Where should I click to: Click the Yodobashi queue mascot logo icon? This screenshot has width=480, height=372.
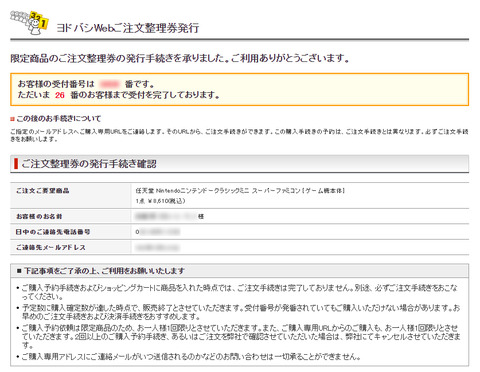(x=30, y=22)
